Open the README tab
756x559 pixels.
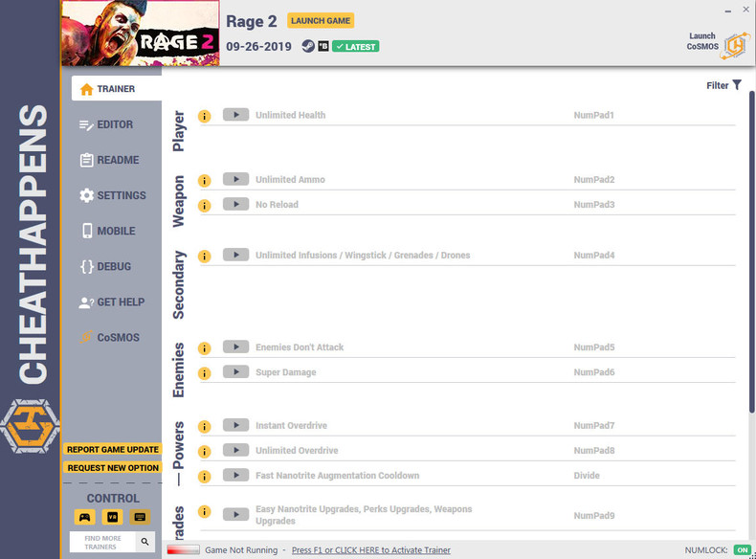(109, 160)
